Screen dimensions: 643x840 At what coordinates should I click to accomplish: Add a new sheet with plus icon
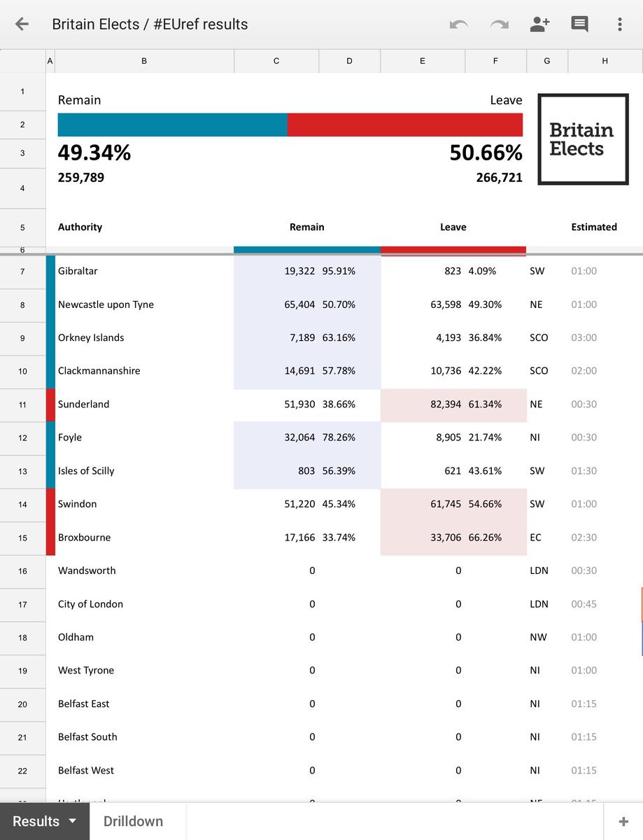[x=623, y=822]
